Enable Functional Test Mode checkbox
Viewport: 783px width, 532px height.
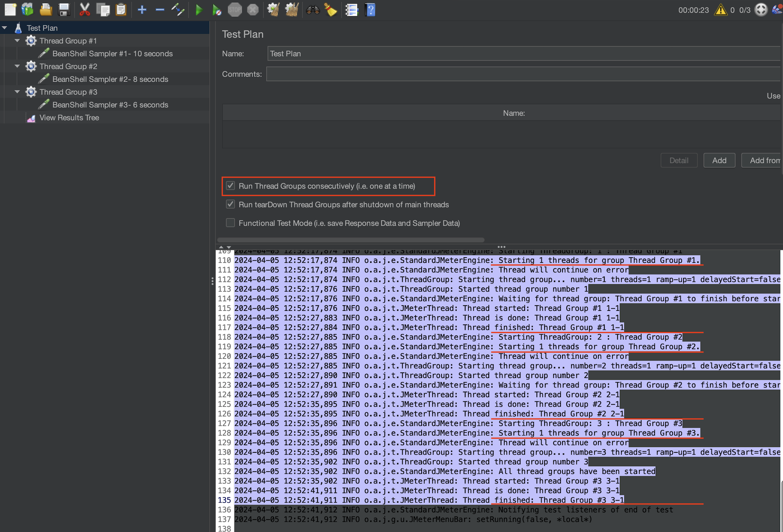pos(230,223)
